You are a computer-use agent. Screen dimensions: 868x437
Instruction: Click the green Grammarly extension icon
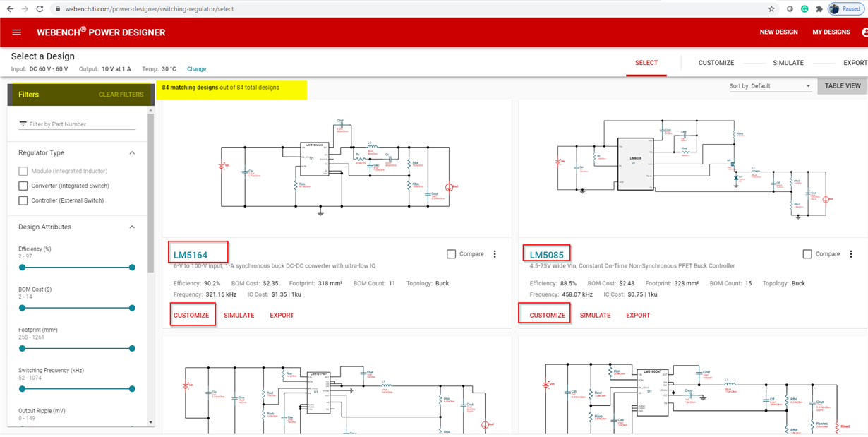coord(804,9)
